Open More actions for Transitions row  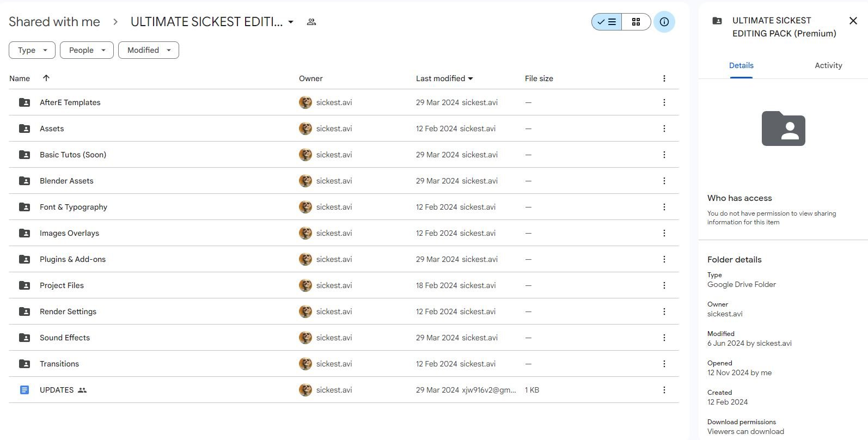(x=664, y=364)
